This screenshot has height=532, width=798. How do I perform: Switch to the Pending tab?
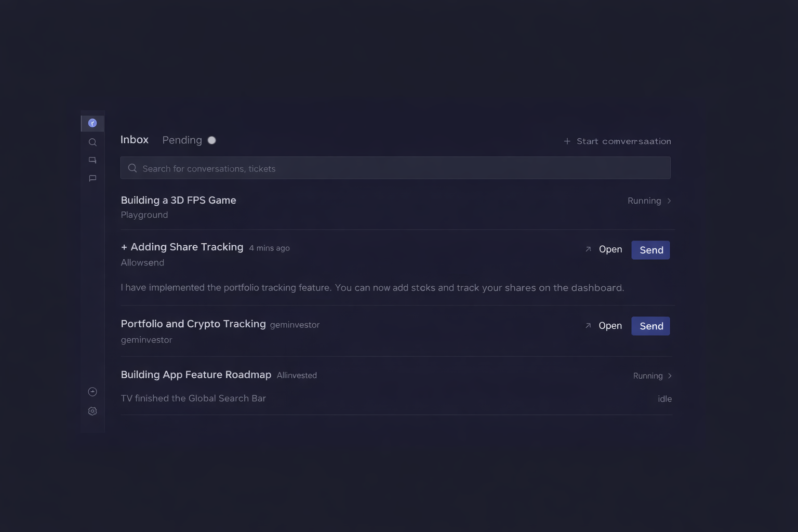182,140
